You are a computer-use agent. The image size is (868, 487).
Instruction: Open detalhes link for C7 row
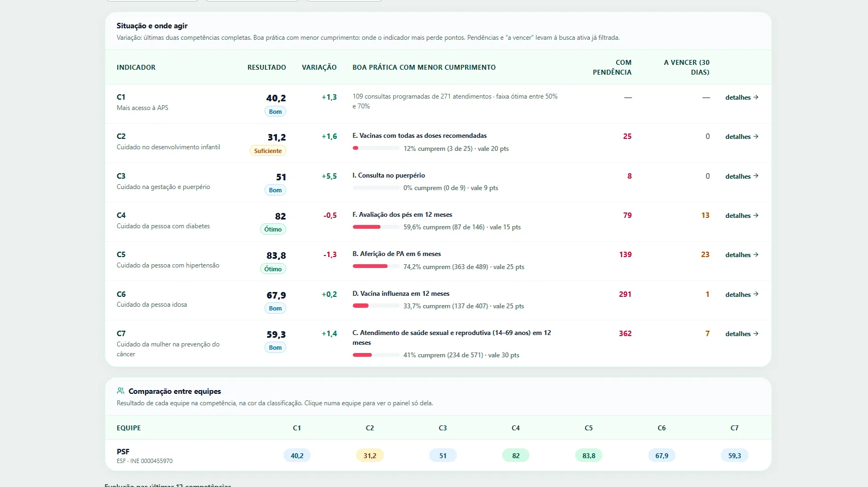click(742, 334)
